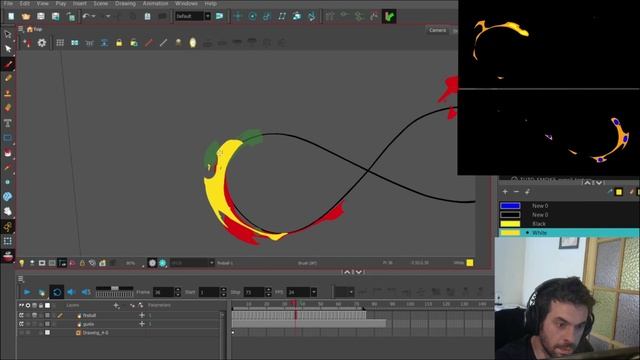The width and height of the screenshot is (640, 360).
Task: Choose the Select arrow tool
Action: (x=8, y=49)
